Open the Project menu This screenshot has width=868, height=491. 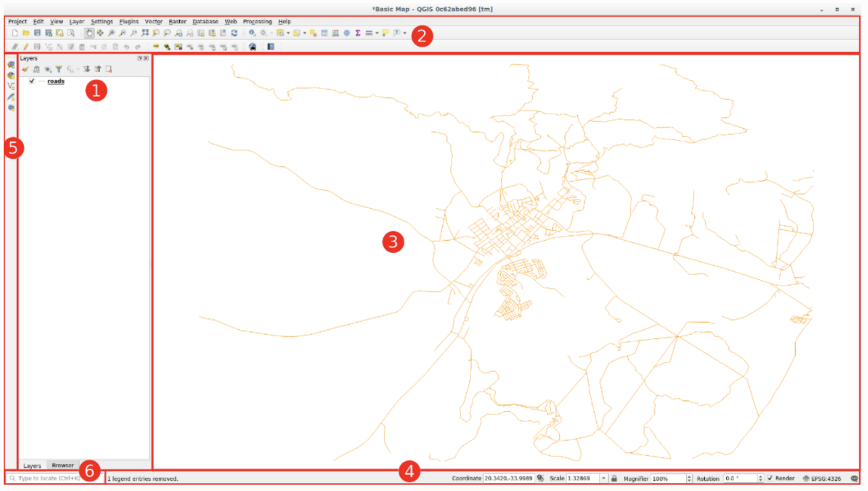[18, 22]
